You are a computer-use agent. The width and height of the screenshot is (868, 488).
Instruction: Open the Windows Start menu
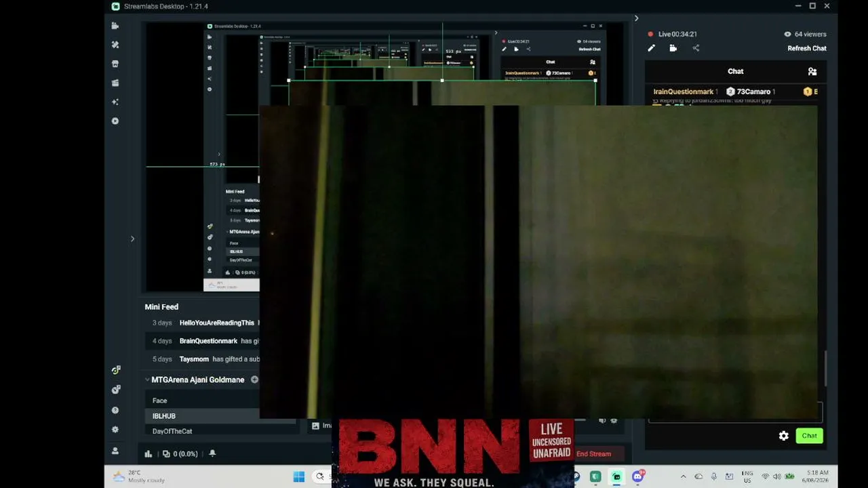[x=299, y=476]
